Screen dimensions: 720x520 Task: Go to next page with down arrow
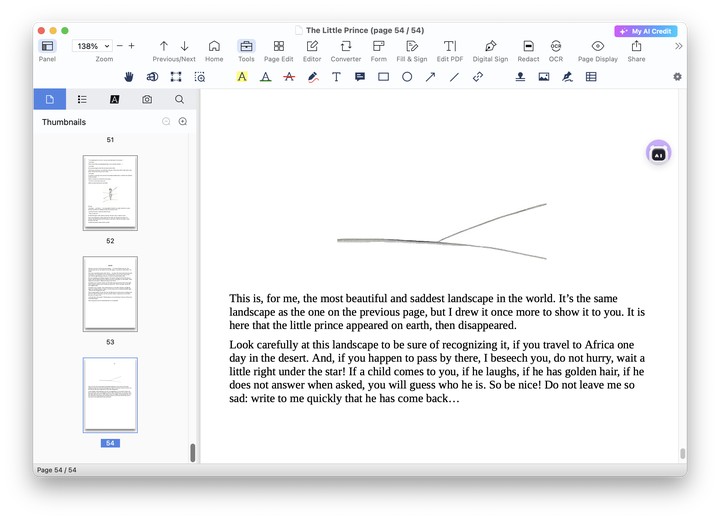185,46
